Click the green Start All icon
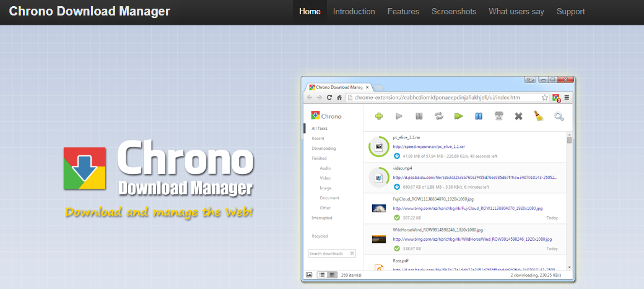Viewport: 644px width, 289px height. (x=458, y=116)
